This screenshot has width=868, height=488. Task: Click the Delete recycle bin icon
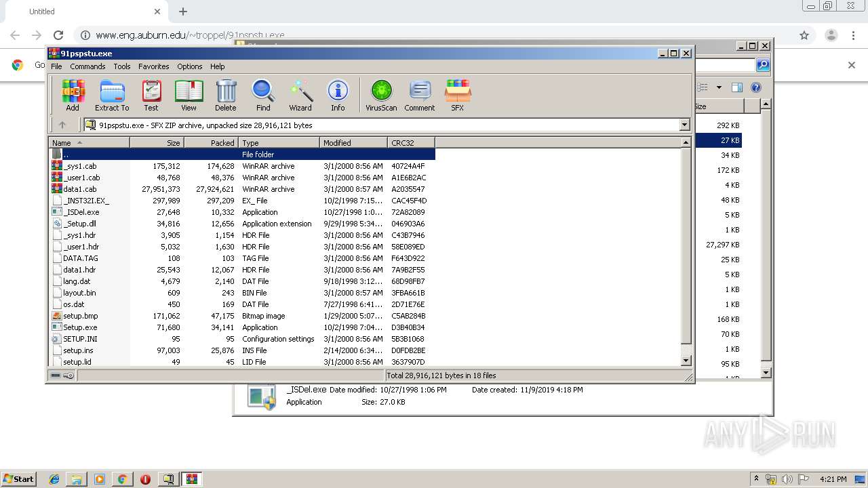point(226,95)
